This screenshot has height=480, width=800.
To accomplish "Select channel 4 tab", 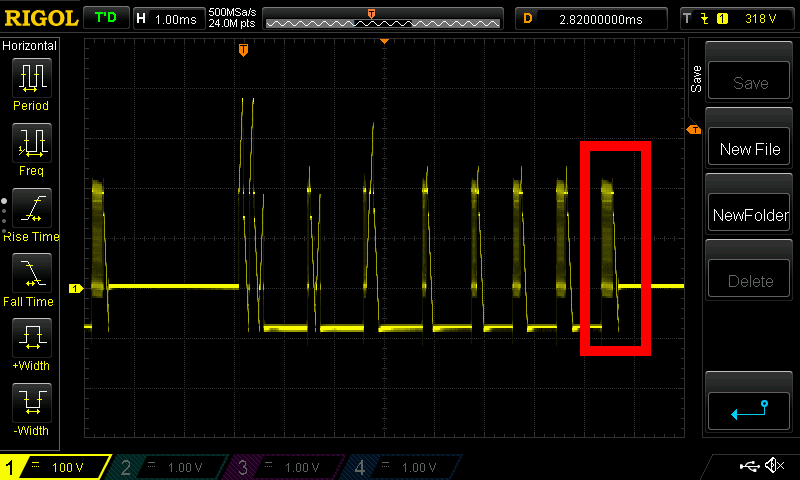I will click(403, 467).
